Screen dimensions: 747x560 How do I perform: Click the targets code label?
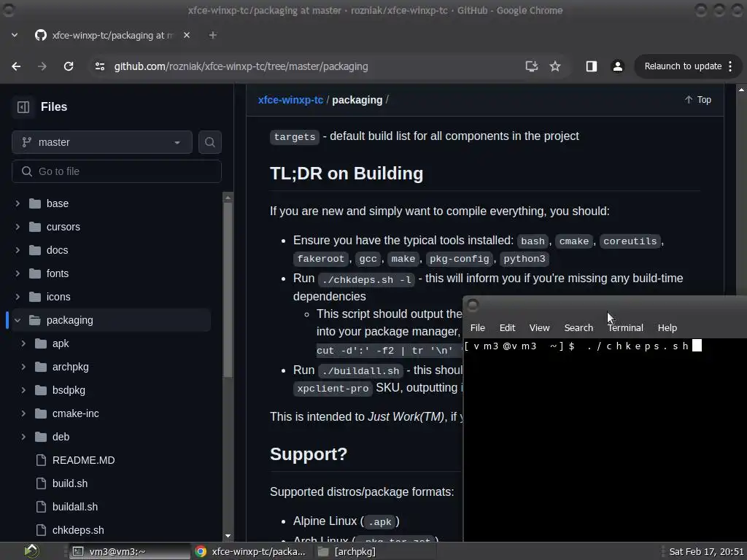pos(295,137)
